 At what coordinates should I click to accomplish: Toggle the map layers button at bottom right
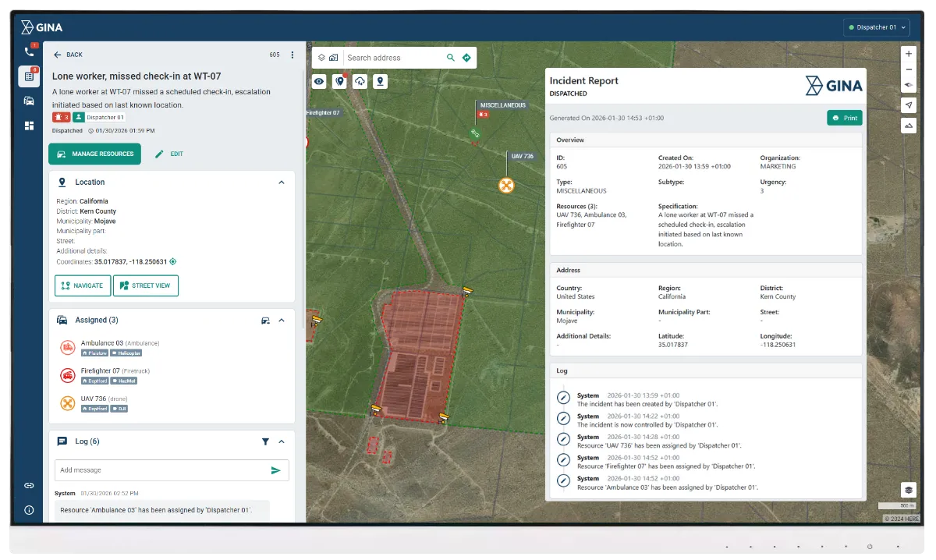click(x=909, y=490)
